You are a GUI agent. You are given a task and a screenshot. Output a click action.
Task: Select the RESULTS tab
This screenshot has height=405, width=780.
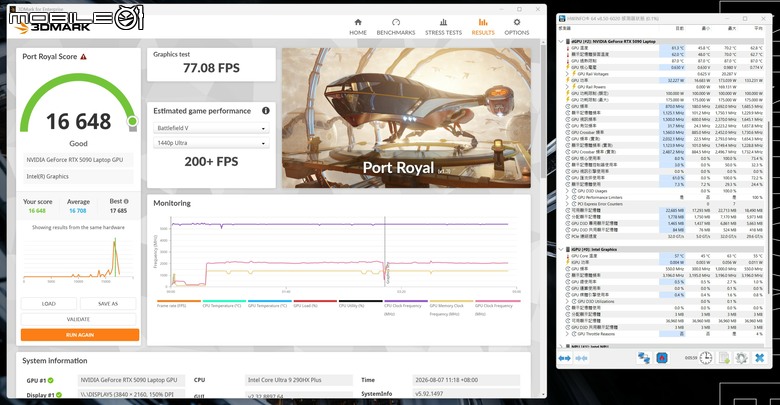483,27
